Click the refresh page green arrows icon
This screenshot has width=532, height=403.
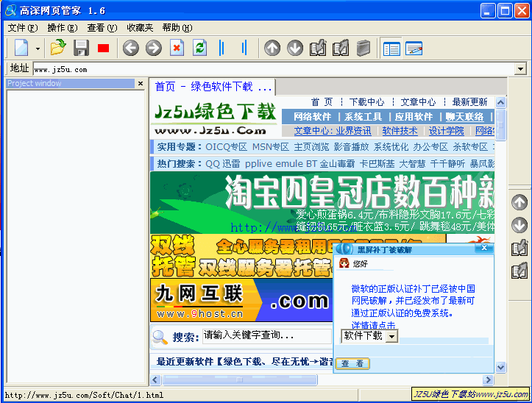pos(199,48)
